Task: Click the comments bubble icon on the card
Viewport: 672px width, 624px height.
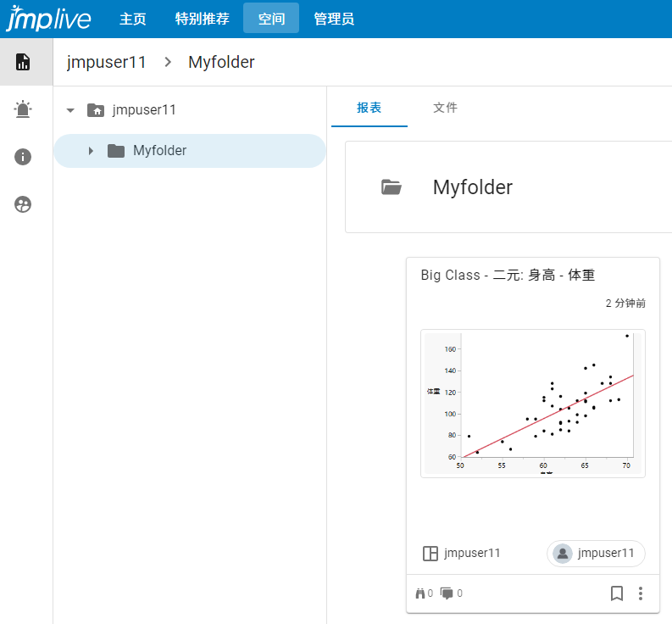Action: 447,593
